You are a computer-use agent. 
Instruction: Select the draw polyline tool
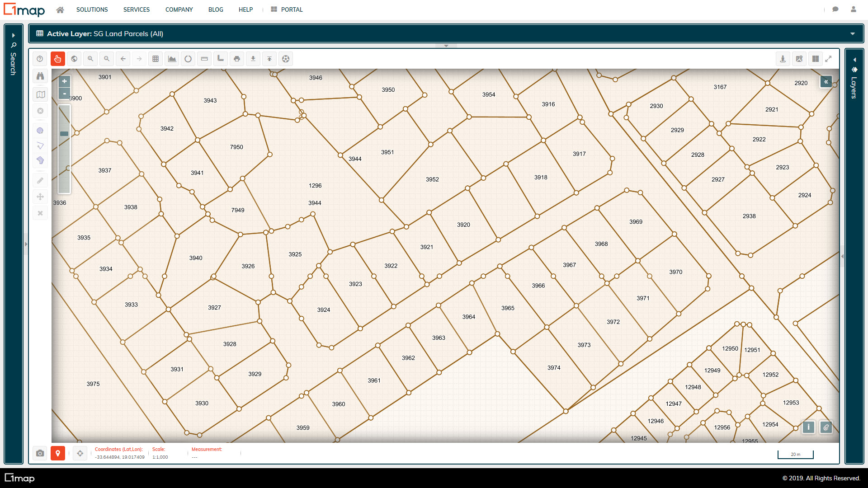pyautogui.click(x=40, y=145)
